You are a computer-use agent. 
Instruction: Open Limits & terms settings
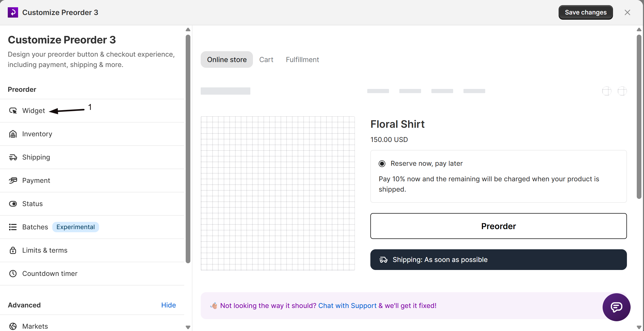92,250
